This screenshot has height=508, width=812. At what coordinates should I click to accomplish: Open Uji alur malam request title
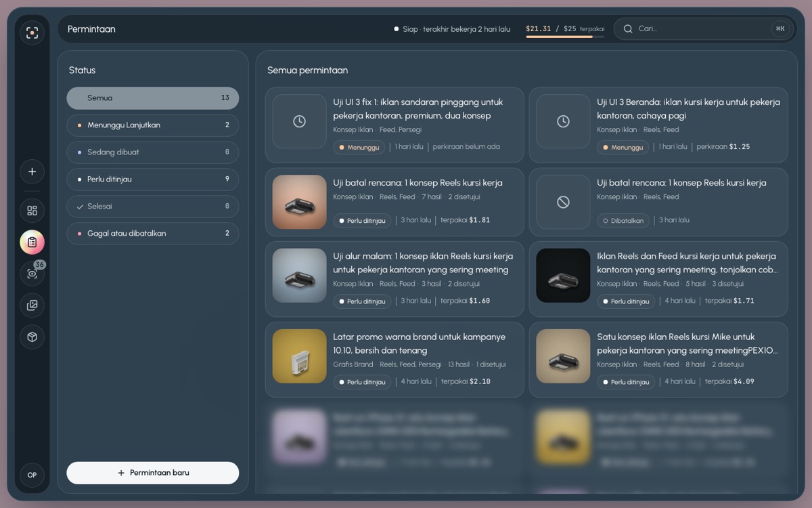(x=423, y=263)
